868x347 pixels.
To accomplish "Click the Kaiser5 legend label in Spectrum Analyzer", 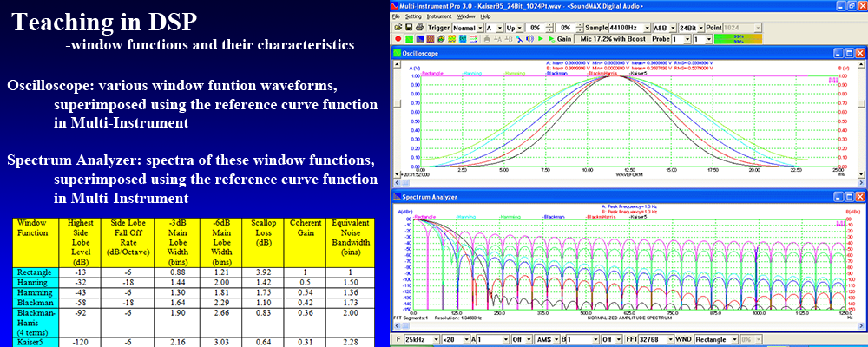I will pos(640,217).
